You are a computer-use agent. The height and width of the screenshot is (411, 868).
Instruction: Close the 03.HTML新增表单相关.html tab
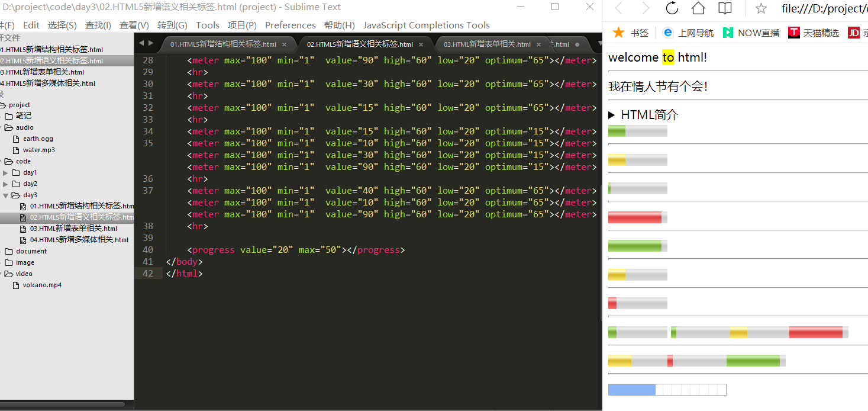(538, 44)
